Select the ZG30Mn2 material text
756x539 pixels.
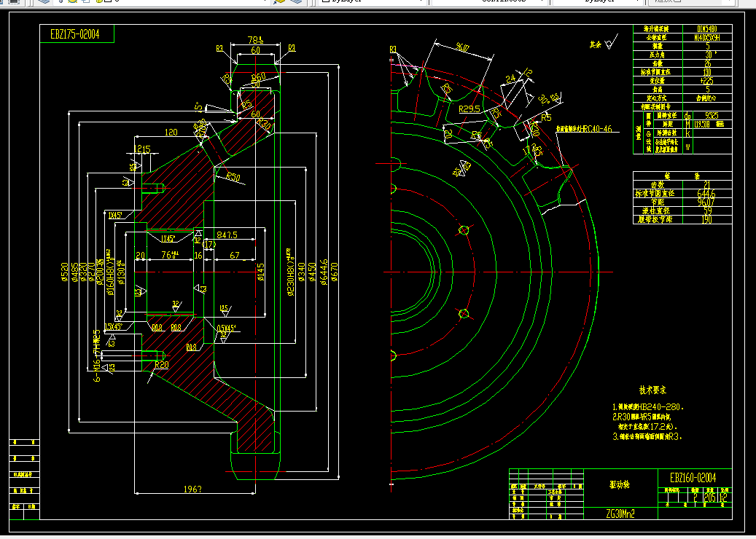[x=620, y=514]
